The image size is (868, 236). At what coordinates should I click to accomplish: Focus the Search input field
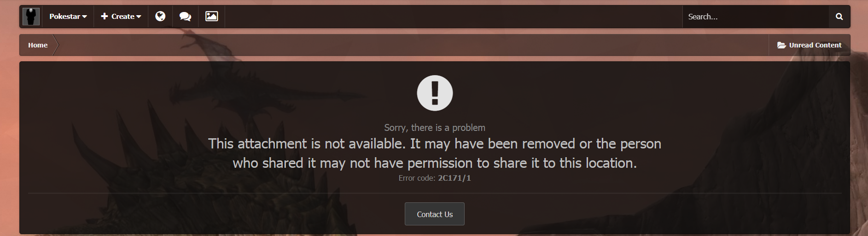pyautogui.click(x=756, y=17)
